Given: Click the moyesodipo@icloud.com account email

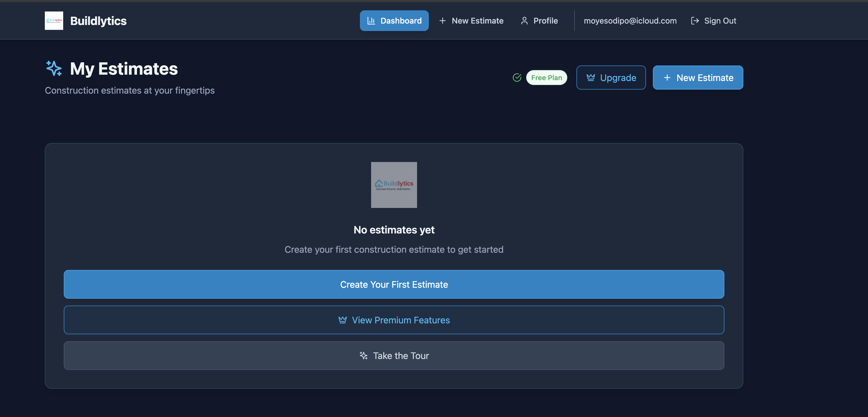Looking at the screenshot, I should (630, 21).
